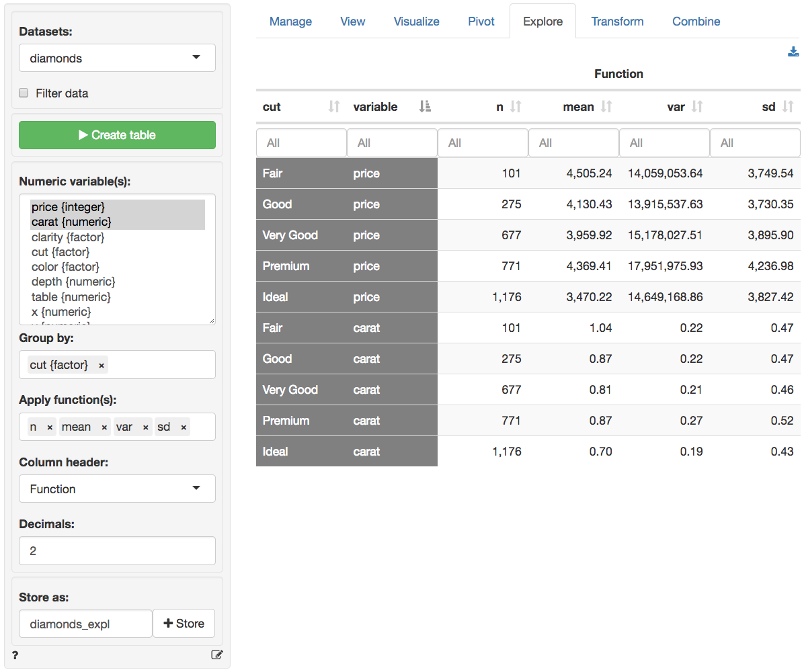Click the help question mark icon
This screenshot has height=672, width=804.
pyautogui.click(x=15, y=655)
